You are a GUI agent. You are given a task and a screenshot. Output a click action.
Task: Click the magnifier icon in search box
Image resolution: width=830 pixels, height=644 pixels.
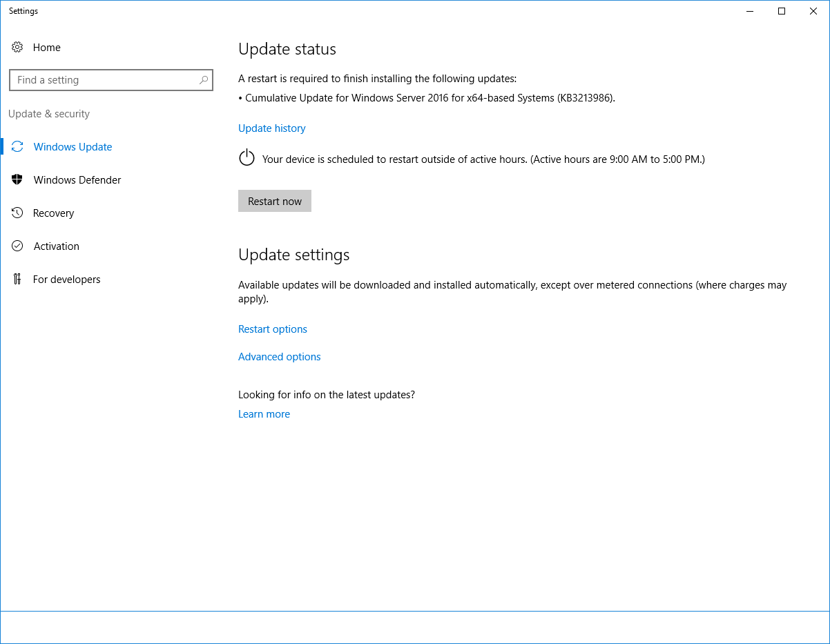click(203, 80)
